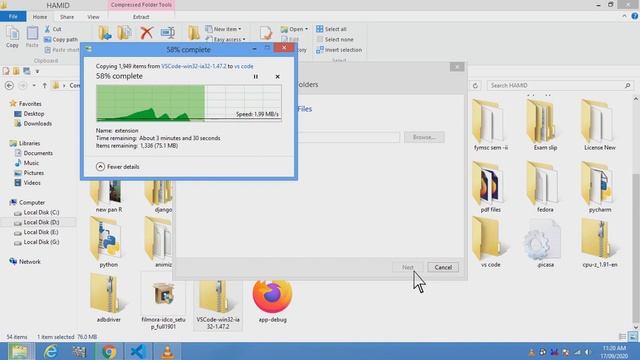640x360 pixels.
Task: Click the vs code destination link
Action: (x=244, y=66)
